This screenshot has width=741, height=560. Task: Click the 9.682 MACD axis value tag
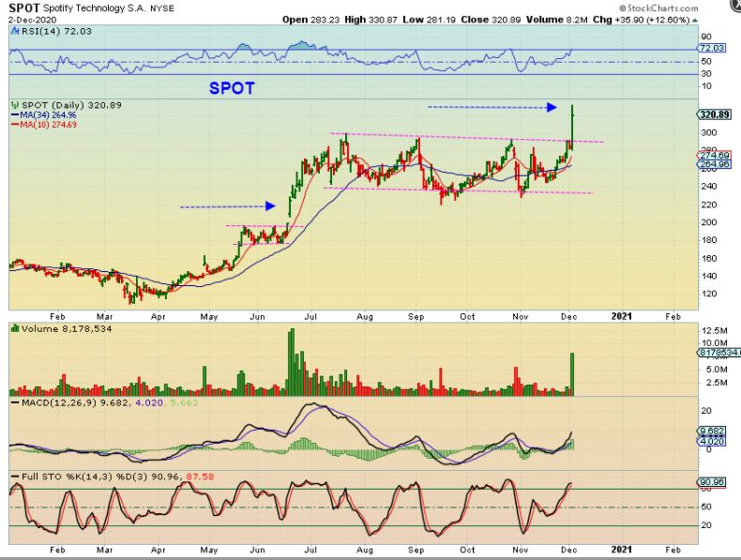[711, 431]
